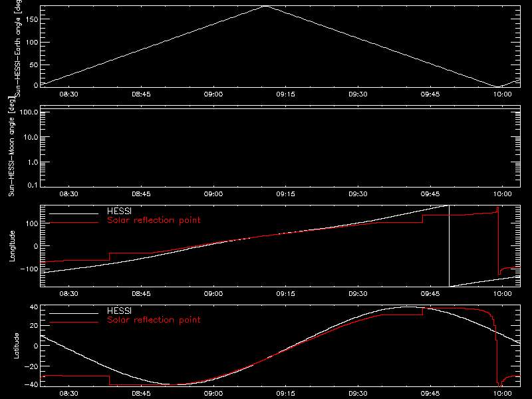Screen dimensions: 532x399
Task: Click the 0.1 tick label in Moon angle plot
Action: coord(33,185)
